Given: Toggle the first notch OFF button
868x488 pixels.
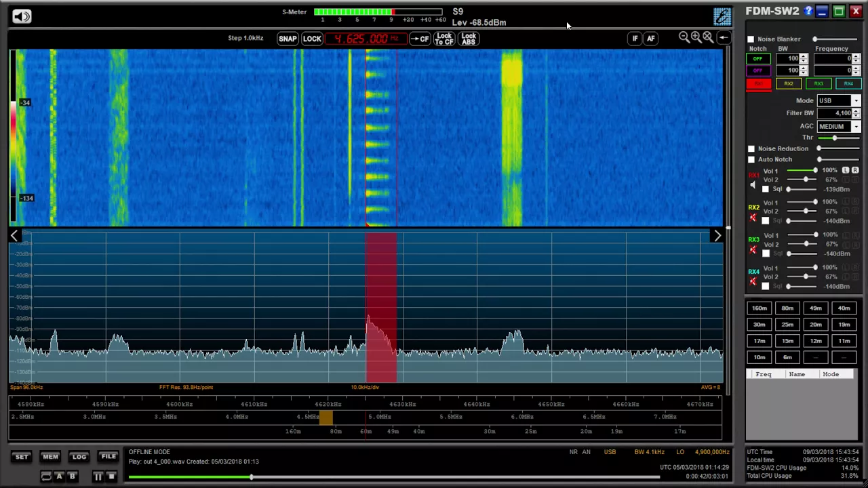Looking at the screenshot, I should click(758, 59).
